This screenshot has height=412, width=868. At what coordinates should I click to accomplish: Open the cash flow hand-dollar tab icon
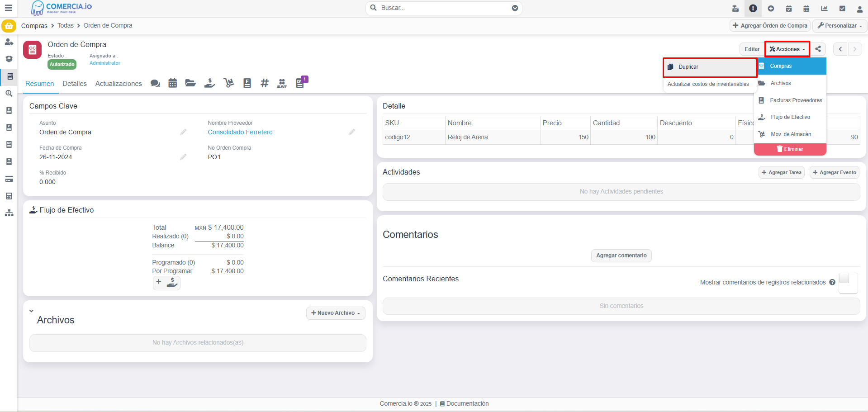click(209, 83)
